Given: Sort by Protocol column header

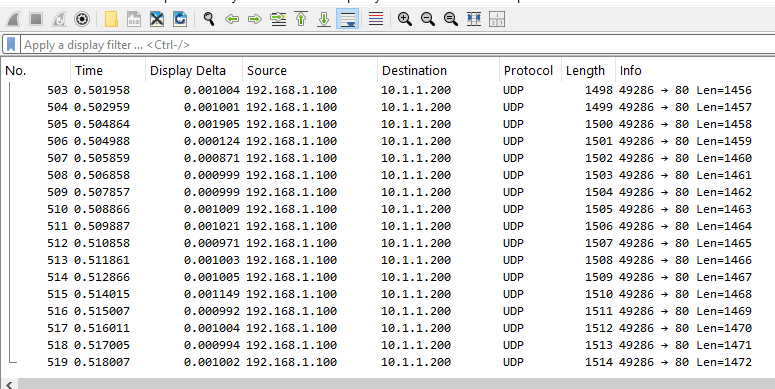Looking at the screenshot, I should pos(530,71).
